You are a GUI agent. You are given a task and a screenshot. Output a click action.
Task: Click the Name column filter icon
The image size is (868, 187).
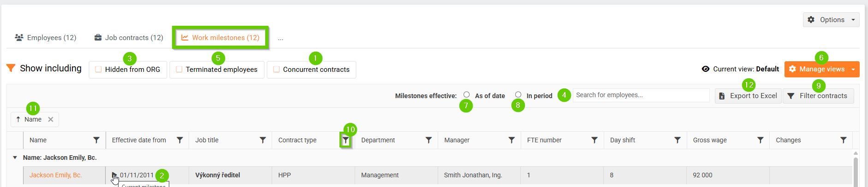pos(96,140)
